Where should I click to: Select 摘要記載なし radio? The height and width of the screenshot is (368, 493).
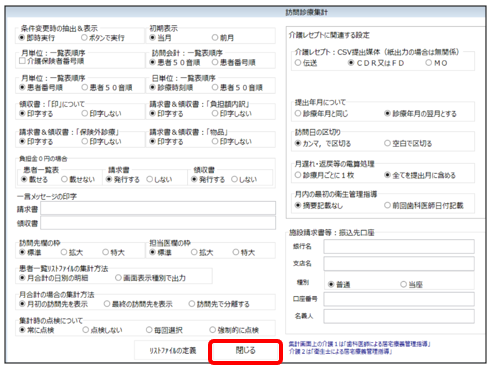[x=298, y=205]
